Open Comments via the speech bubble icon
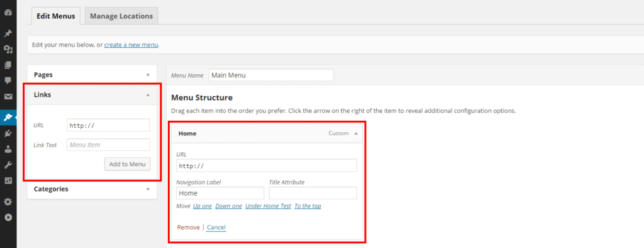 point(8,81)
